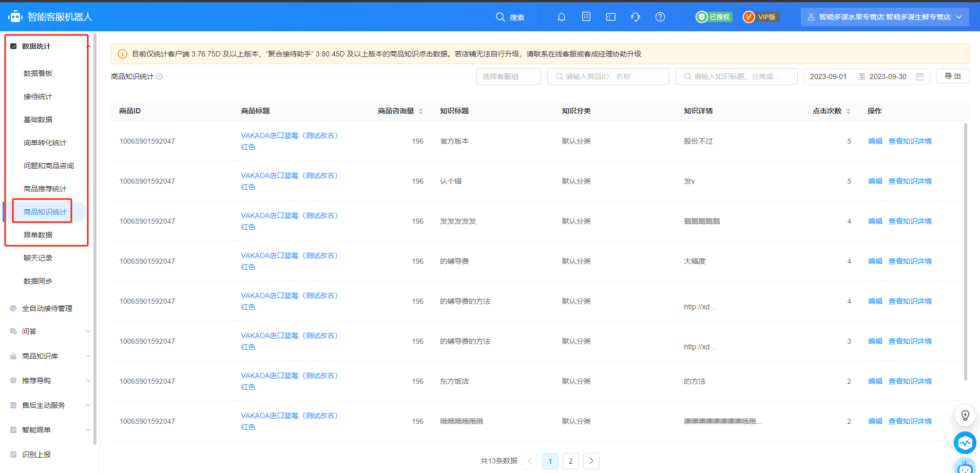Click 编辑 in the 官方版本 row

875,141
